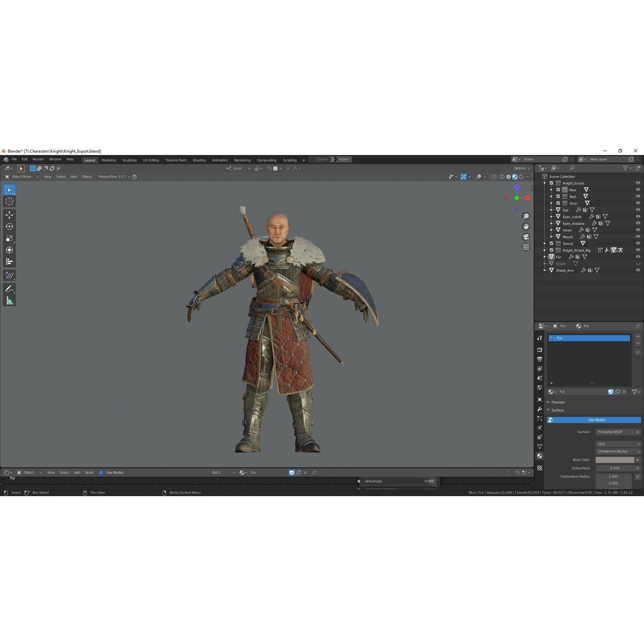This screenshot has height=644, width=644.
Task: Toggle fake user shield for Fur material
Action: (611, 392)
